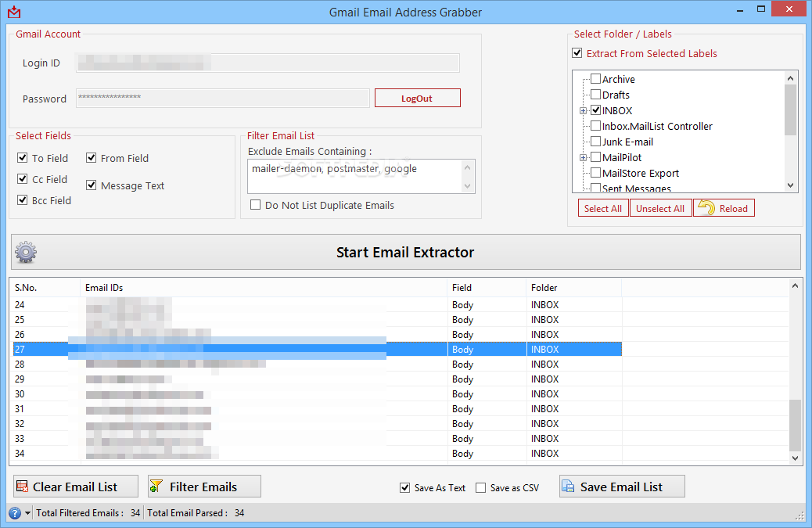Screen dimensions: 812x528
Task: Check the MailPilot label checkbox
Action: (x=596, y=157)
